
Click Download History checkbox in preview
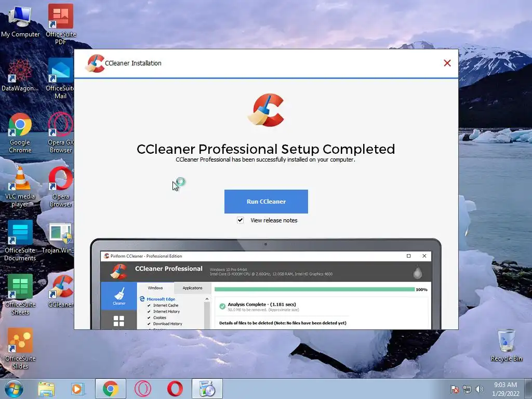pos(149,324)
